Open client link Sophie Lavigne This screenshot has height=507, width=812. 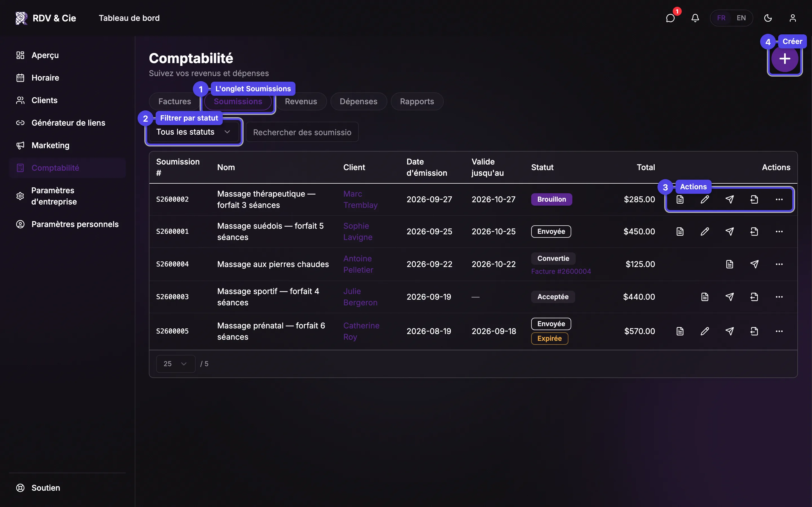(358, 231)
